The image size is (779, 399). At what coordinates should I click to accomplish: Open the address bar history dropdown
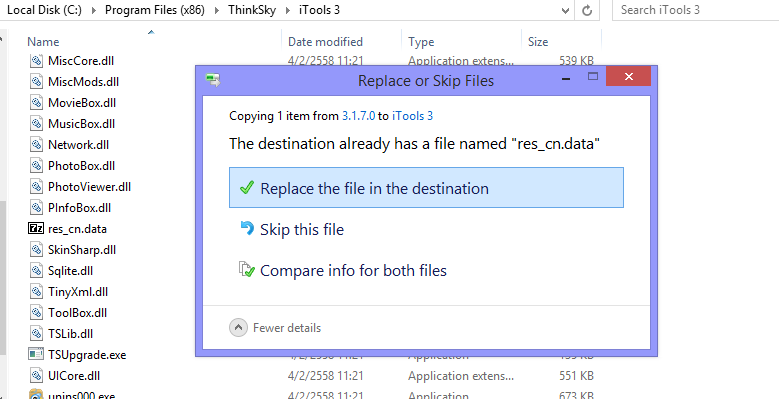click(565, 10)
